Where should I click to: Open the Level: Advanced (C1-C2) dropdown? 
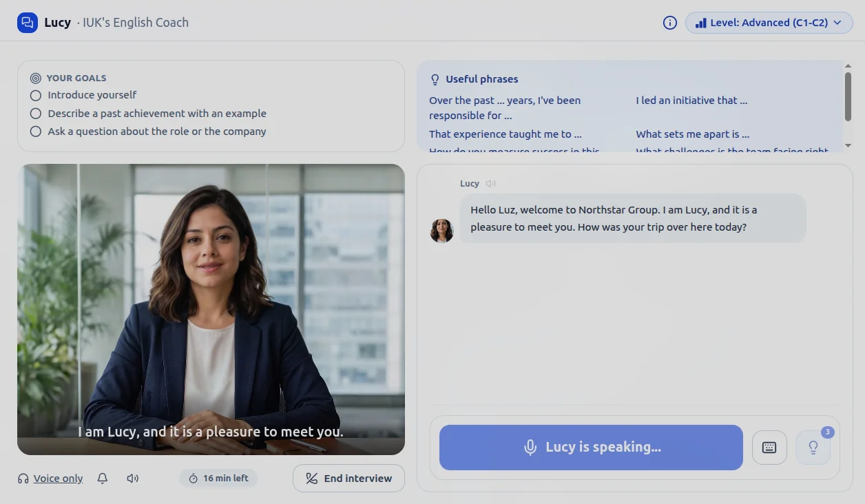click(x=769, y=23)
